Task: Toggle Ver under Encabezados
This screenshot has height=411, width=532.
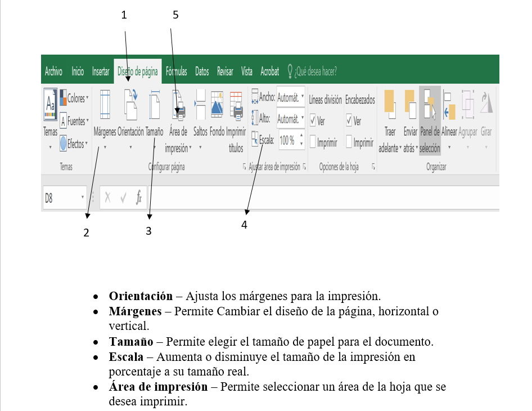Action: coord(349,120)
